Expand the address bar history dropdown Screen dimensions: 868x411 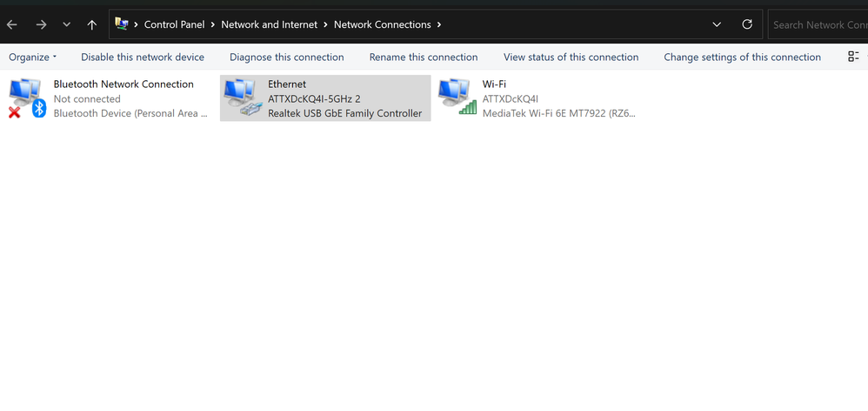717,24
